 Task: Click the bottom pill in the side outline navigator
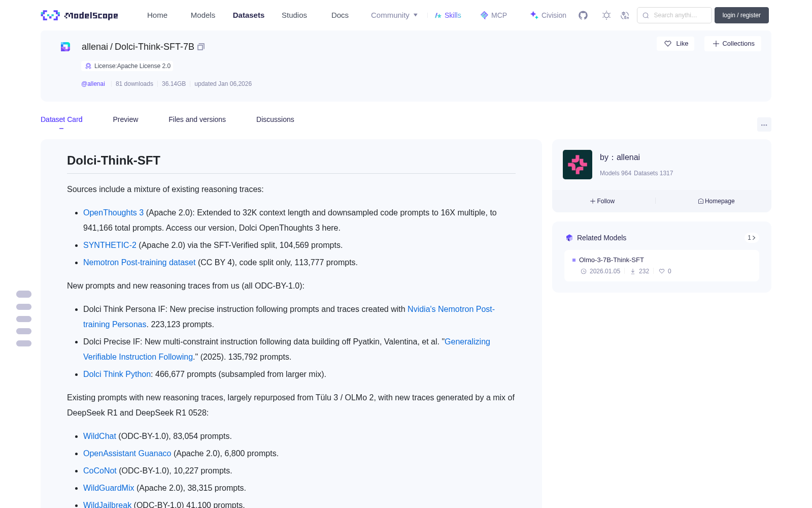tap(24, 343)
